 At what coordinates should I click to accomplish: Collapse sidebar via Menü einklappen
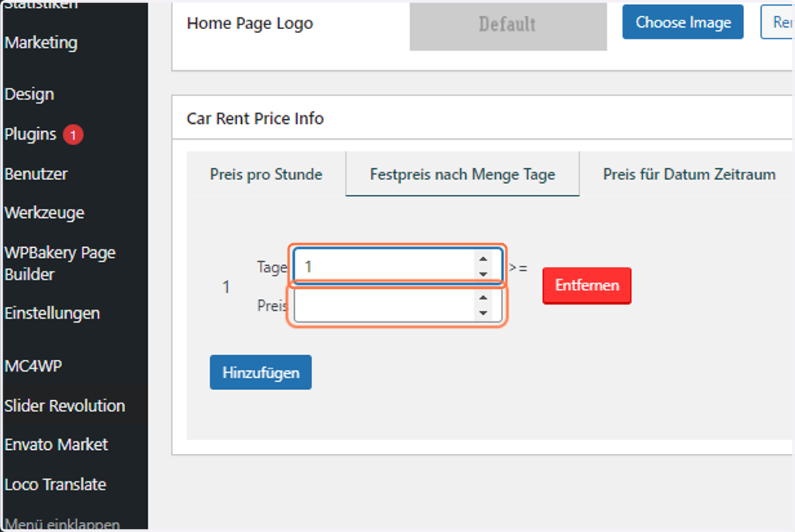(62, 523)
